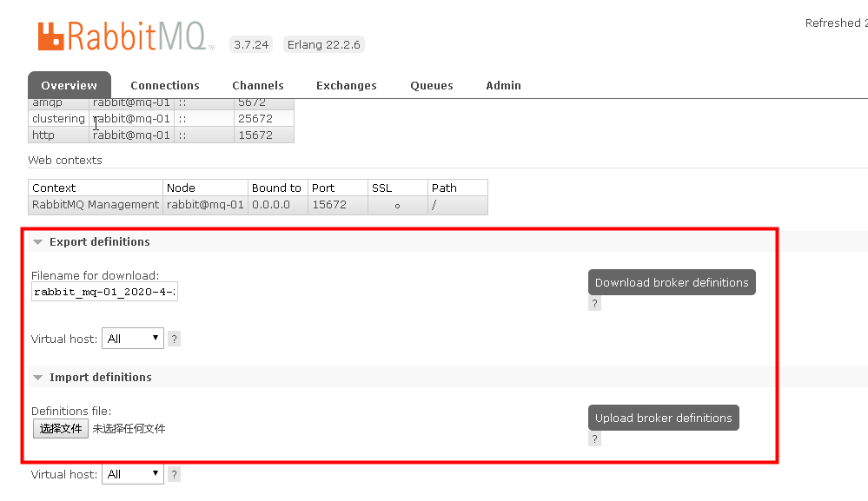The width and height of the screenshot is (868, 501).
Task: Open export Virtual host All dropdown
Action: click(x=133, y=339)
